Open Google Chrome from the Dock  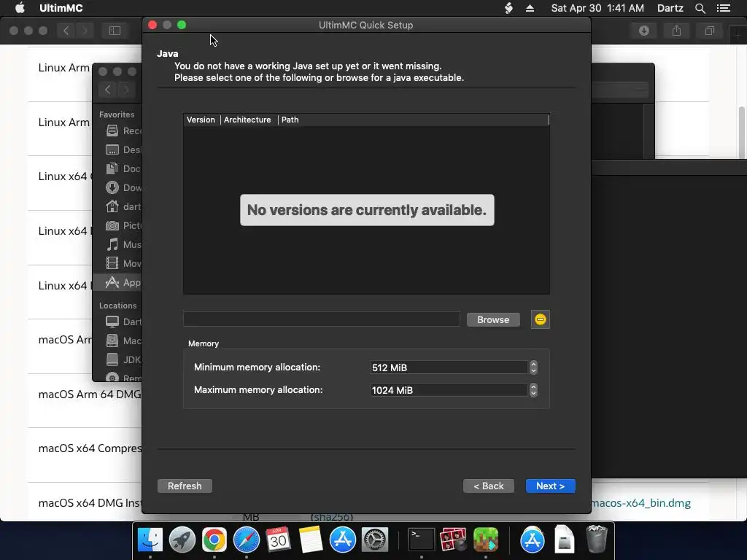[x=214, y=540]
